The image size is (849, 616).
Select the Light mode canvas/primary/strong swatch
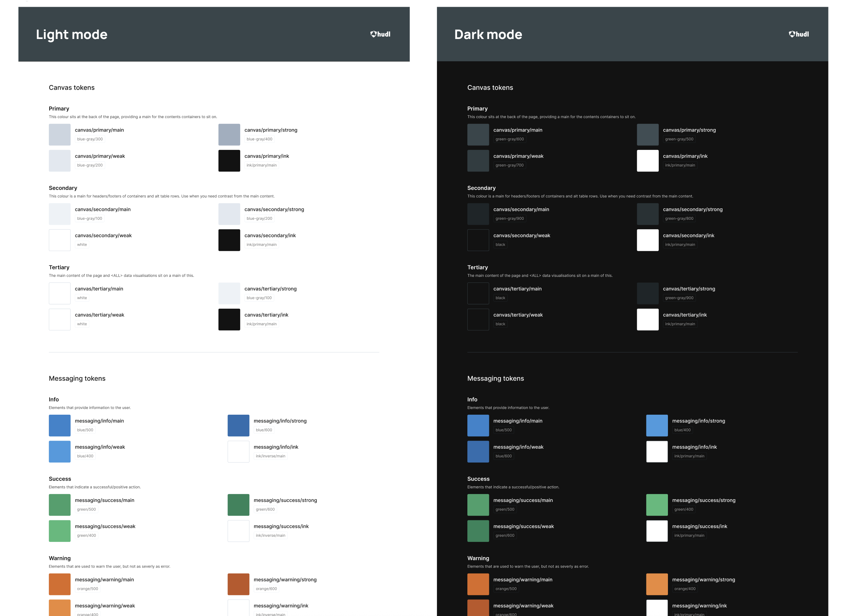point(229,134)
